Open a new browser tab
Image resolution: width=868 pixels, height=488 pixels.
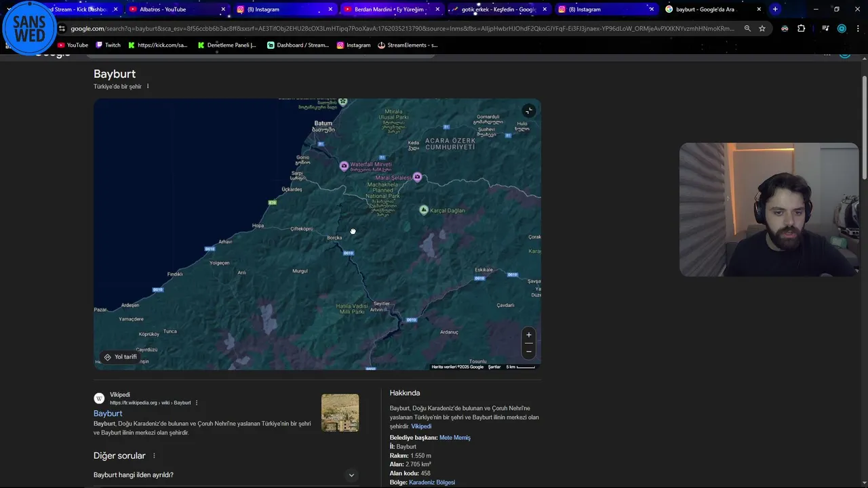(775, 9)
